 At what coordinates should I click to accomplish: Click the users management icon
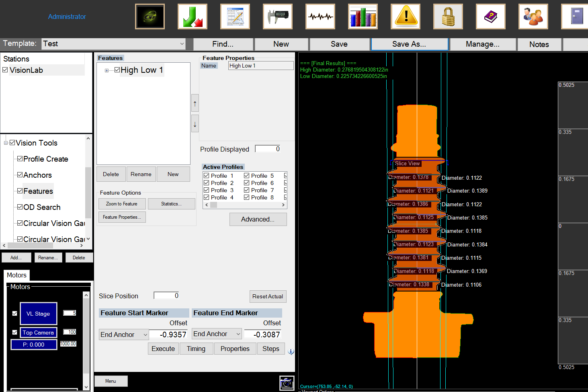533,16
